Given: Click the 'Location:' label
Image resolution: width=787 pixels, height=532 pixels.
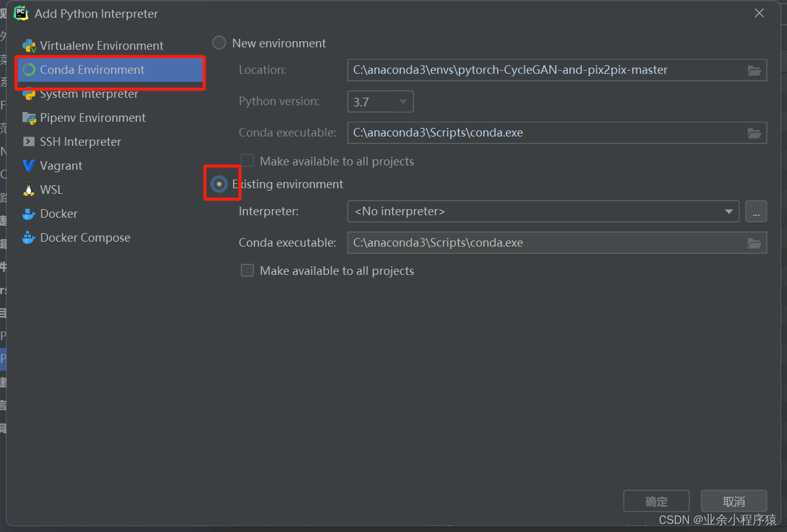Looking at the screenshot, I should (263, 70).
